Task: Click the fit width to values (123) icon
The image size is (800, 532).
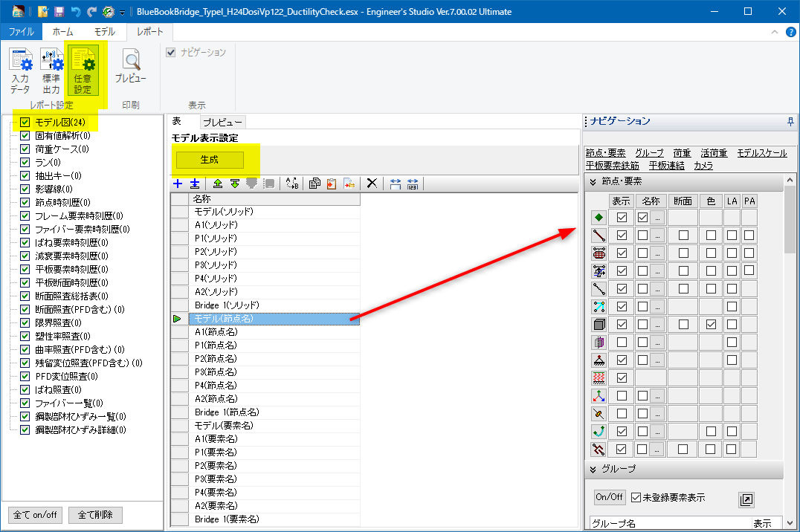Action: pyautogui.click(x=413, y=184)
